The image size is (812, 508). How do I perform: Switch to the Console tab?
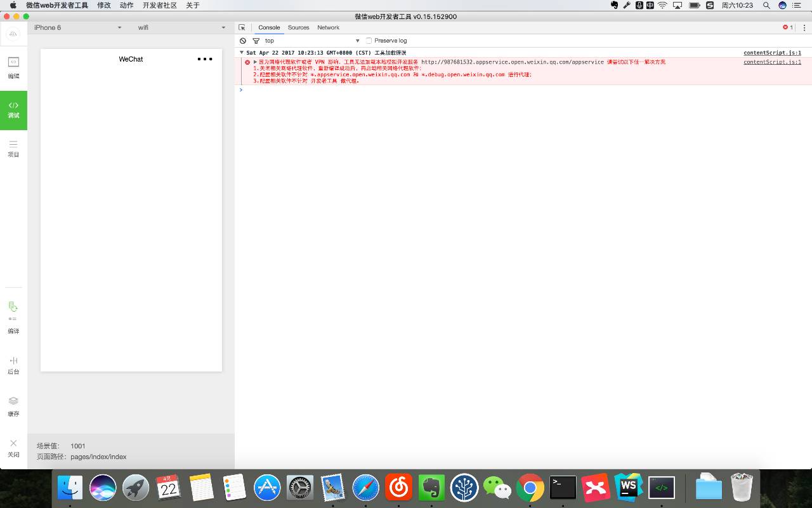[x=269, y=27]
